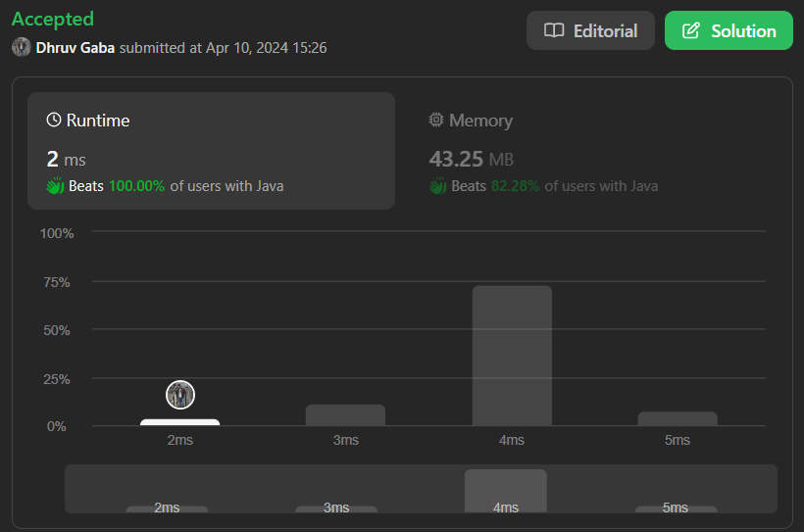Select the 5ms bar in the main chart

678,418
